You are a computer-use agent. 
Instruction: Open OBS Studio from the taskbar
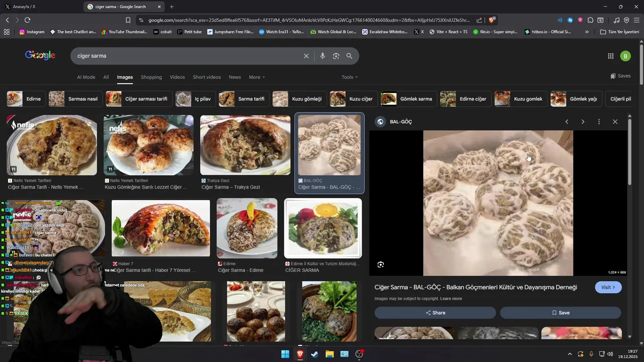359,354
